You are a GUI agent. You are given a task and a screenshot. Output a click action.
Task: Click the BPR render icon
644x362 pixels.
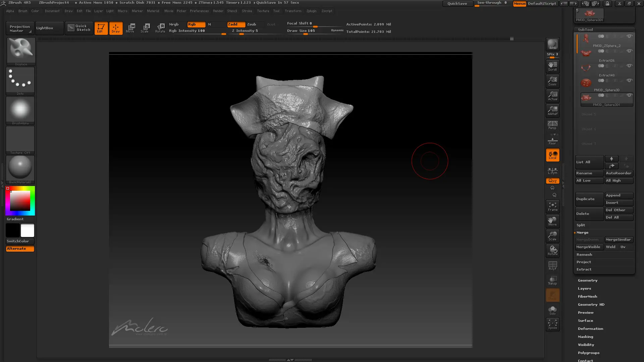(552, 44)
